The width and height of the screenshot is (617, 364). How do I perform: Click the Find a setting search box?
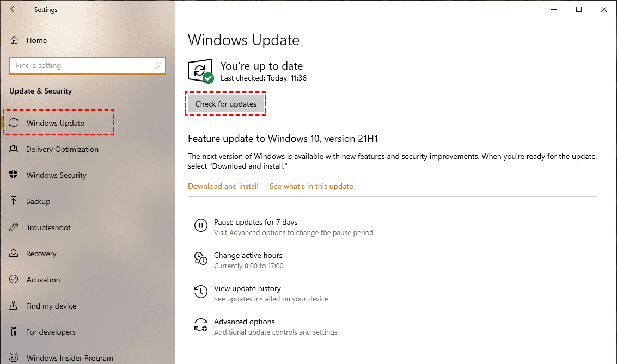click(82, 66)
